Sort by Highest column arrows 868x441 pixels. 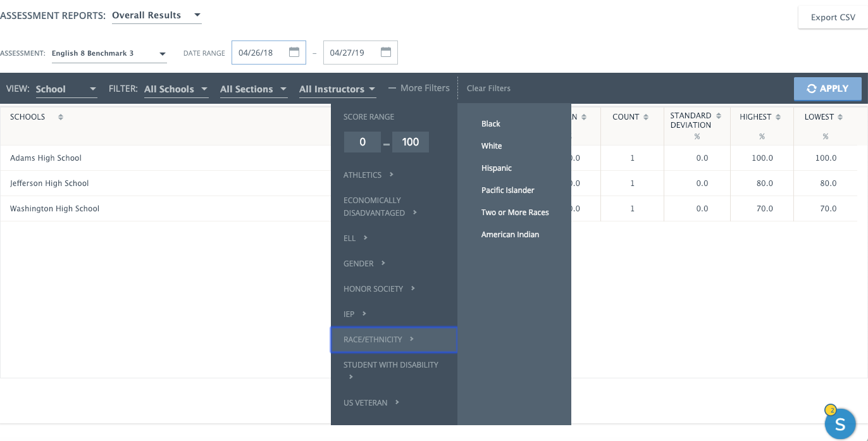(x=778, y=117)
